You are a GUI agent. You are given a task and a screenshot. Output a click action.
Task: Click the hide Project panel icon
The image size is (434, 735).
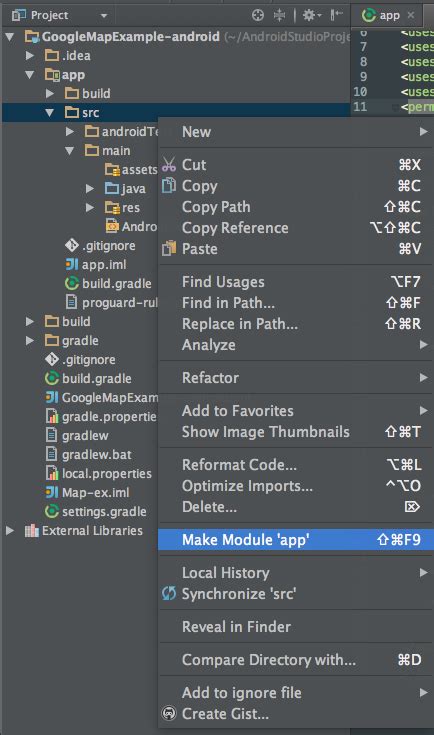point(337,15)
